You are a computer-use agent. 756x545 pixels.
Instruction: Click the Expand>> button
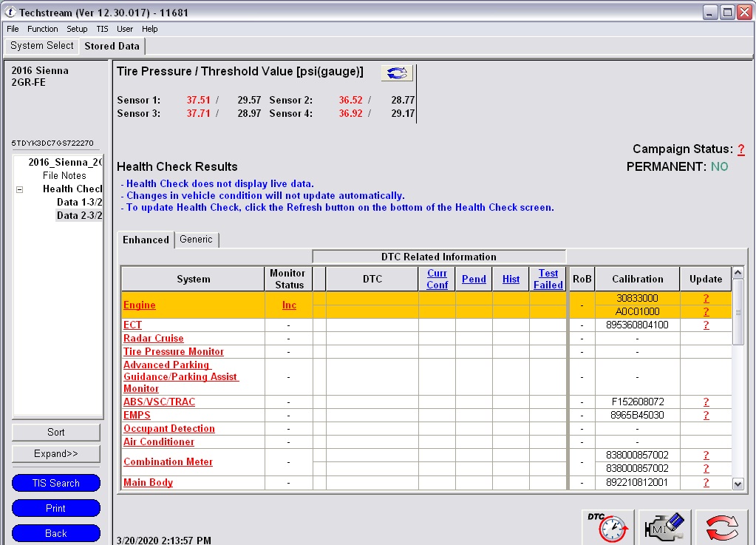(x=56, y=453)
